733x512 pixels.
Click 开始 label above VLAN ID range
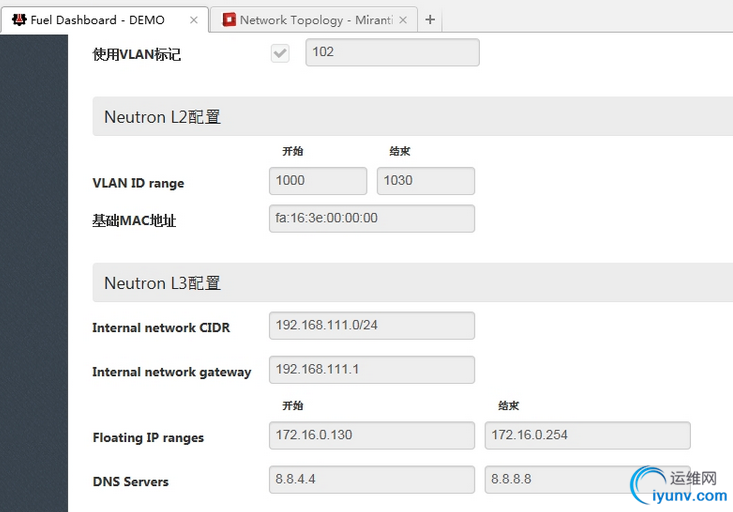tap(293, 151)
